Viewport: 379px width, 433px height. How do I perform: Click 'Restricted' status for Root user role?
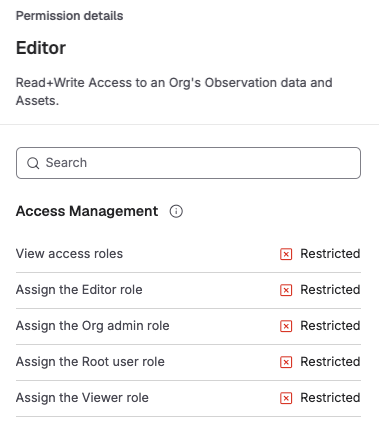(330, 362)
